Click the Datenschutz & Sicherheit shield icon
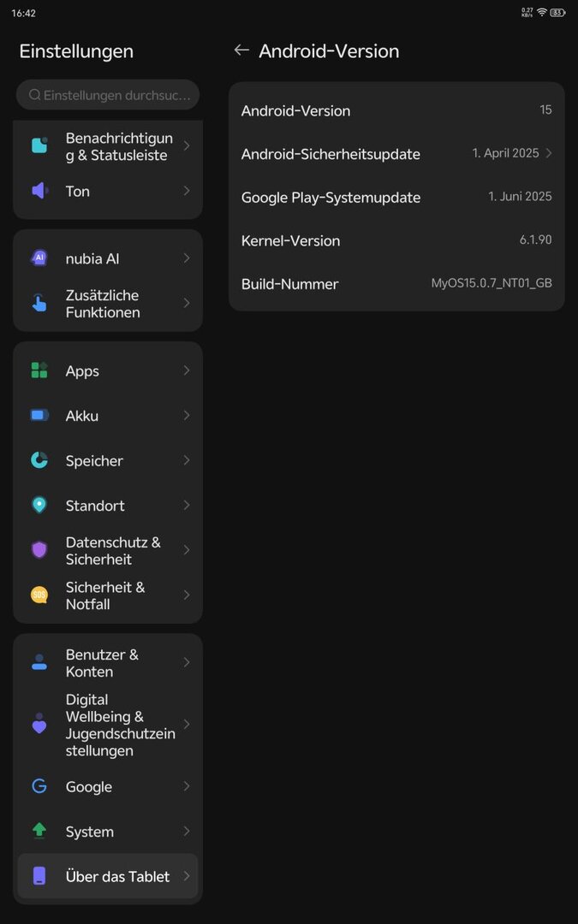578x924 pixels. 39,550
